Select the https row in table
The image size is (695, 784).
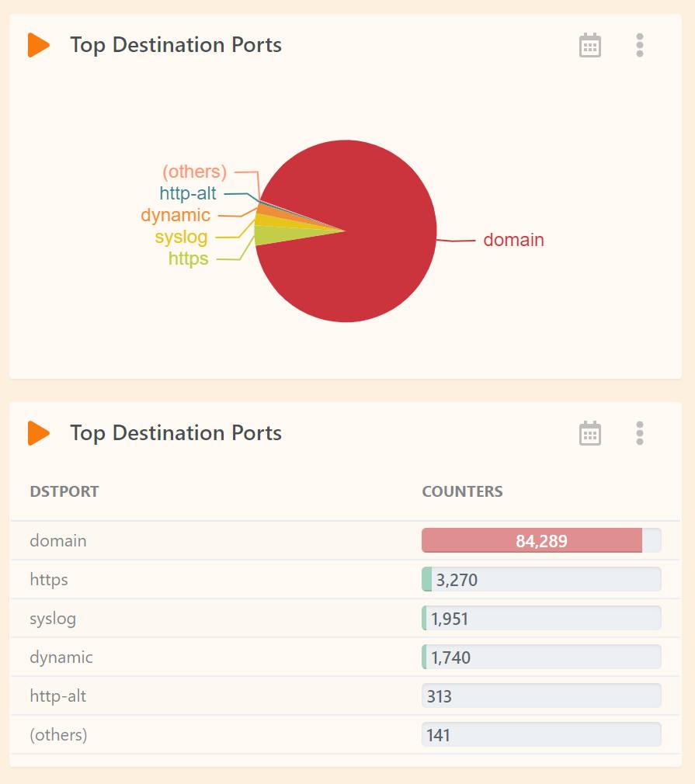click(x=346, y=580)
